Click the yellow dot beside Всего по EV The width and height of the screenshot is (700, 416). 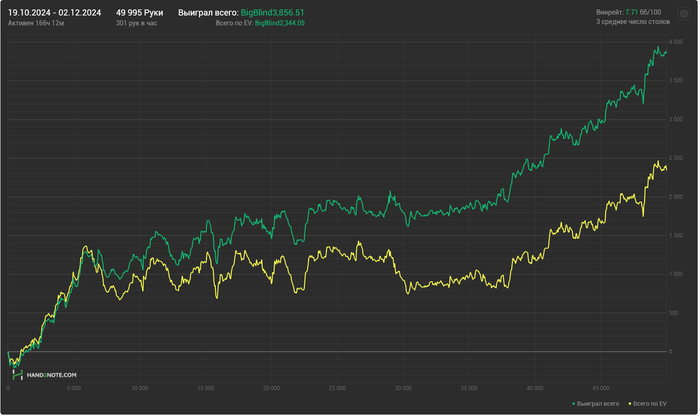click(631, 405)
